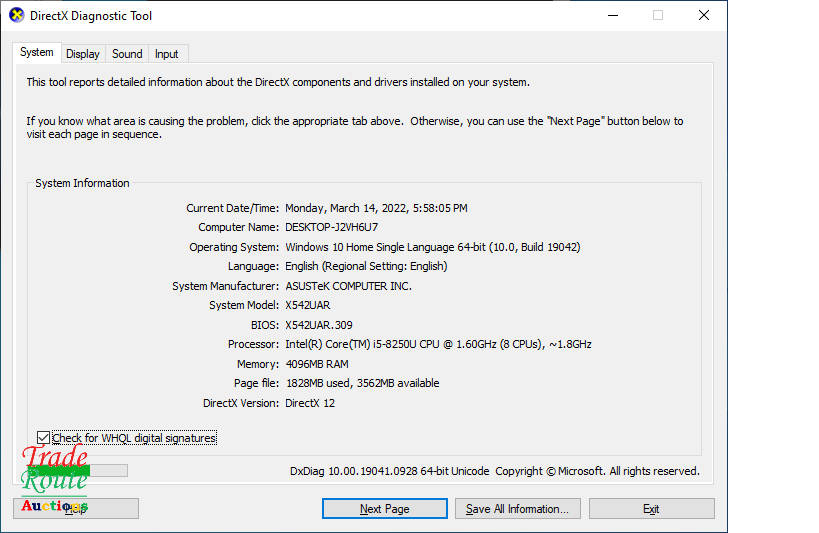819x533 pixels.
Task: Uncheck Check for WHQL digital signatures
Action: (x=43, y=438)
